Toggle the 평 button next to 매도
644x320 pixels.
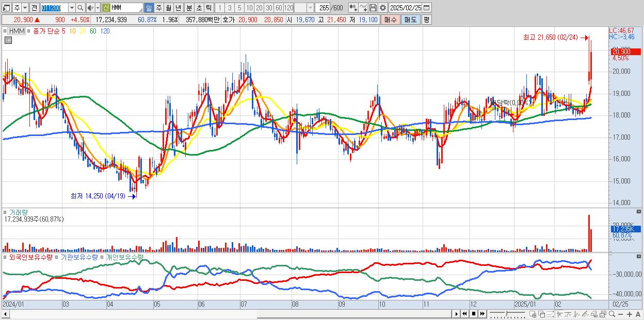point(426,20)
